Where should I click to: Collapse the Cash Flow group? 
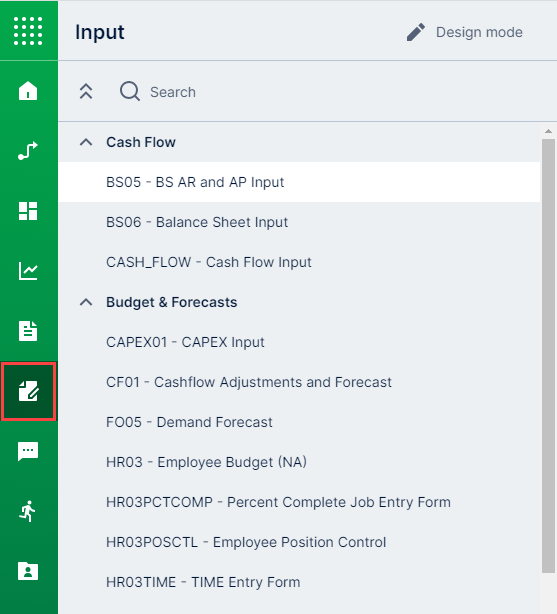(86, 142)
